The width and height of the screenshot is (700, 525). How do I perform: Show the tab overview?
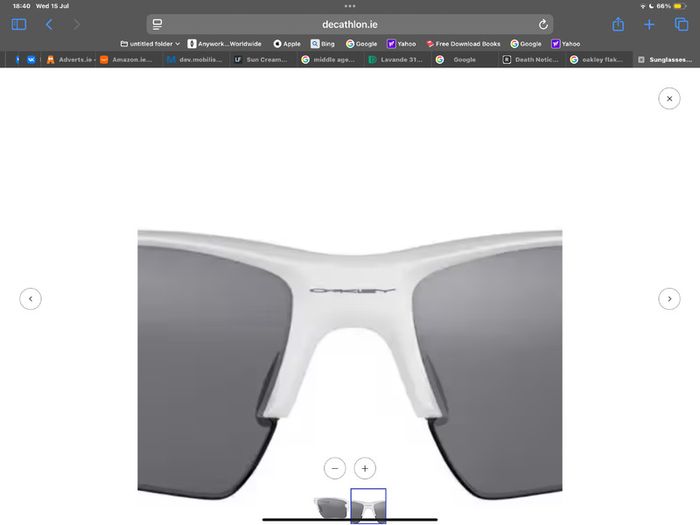(681, 24)
